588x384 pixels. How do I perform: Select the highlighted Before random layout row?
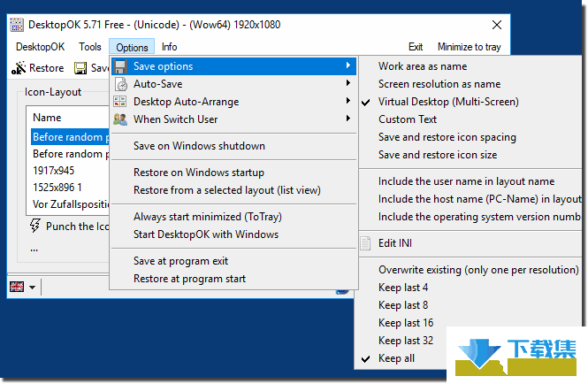click(x=70, y=137)
